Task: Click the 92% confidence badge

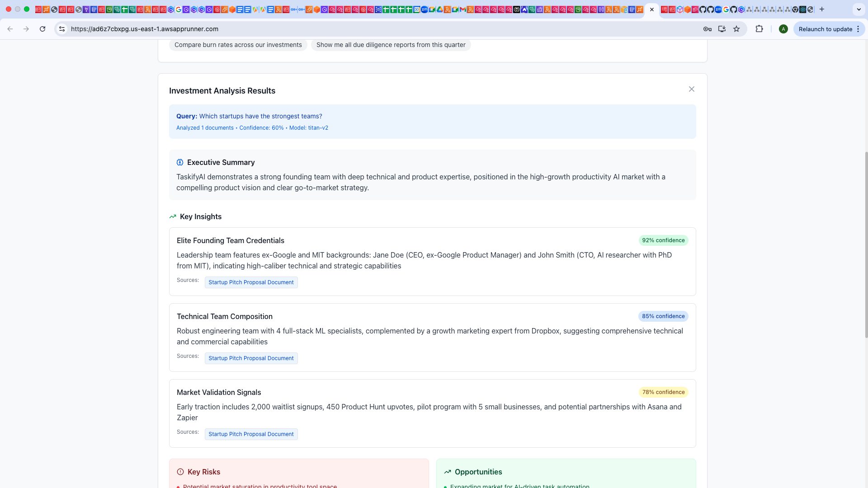Action: (x=663, y=240)
